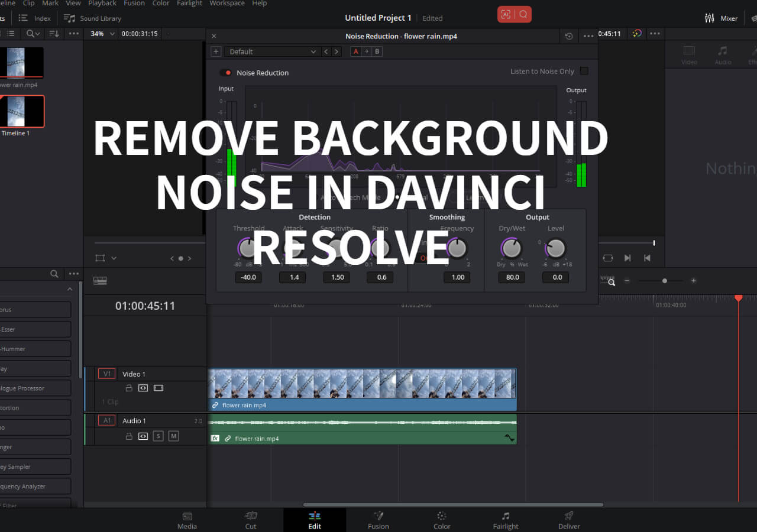Open the media pool sort dropdown

pos(54,34)
